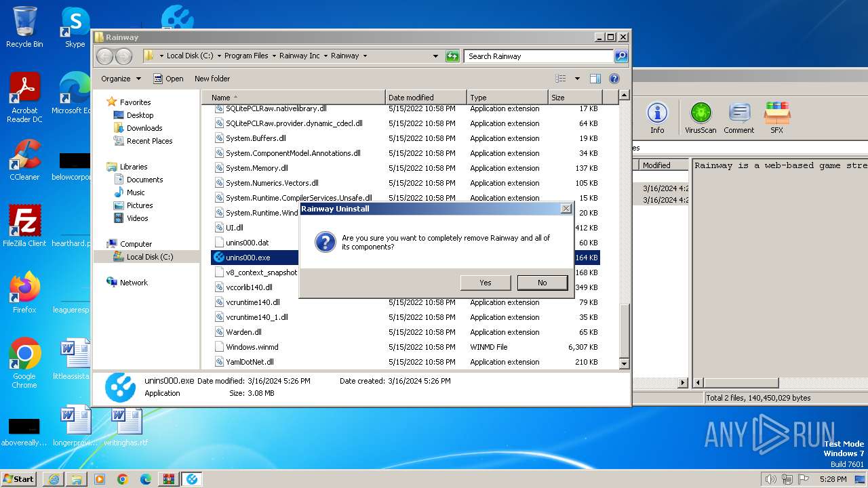868x488 pixels.
Task: Click the Info icon in WinRAR window
Action: point(657,118)
